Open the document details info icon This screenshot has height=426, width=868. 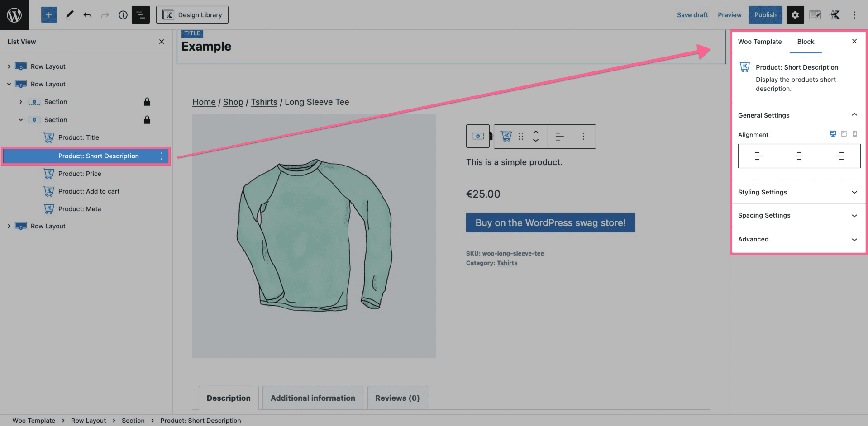click(x=123, y=15)
